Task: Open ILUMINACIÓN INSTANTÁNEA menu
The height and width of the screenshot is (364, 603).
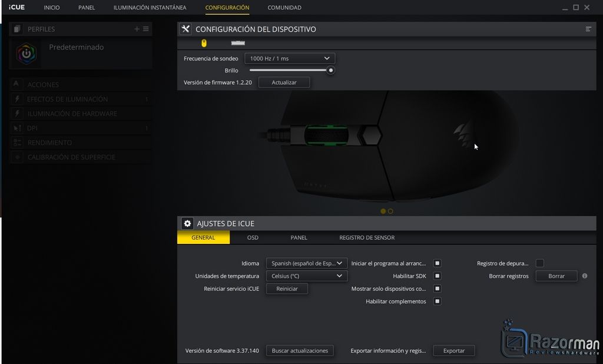Action: pos(150,7)
